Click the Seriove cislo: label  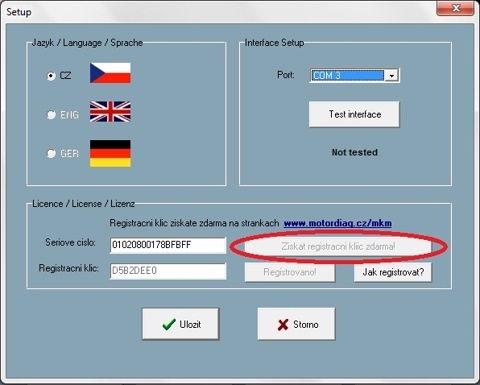coord(70,242)
